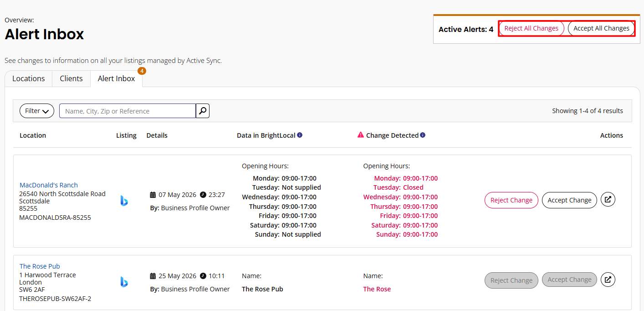Screen dimensions: 644x311
Task: Accept Change for MacDonald's Ranch
Action: click(x=569, y=200)
